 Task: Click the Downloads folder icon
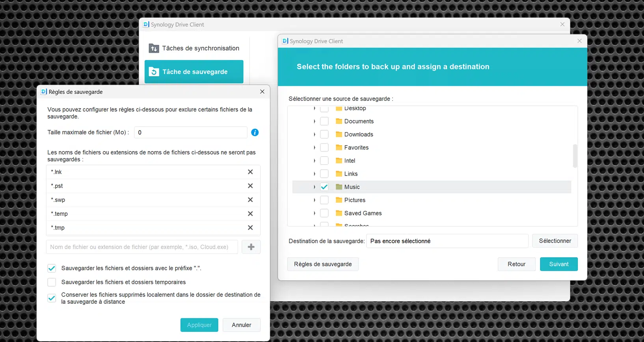click(x=339, y=134)
